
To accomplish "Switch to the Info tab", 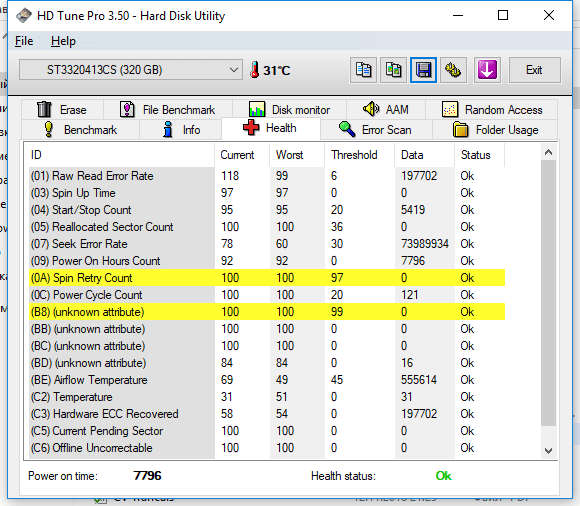I will click(181, 130).
